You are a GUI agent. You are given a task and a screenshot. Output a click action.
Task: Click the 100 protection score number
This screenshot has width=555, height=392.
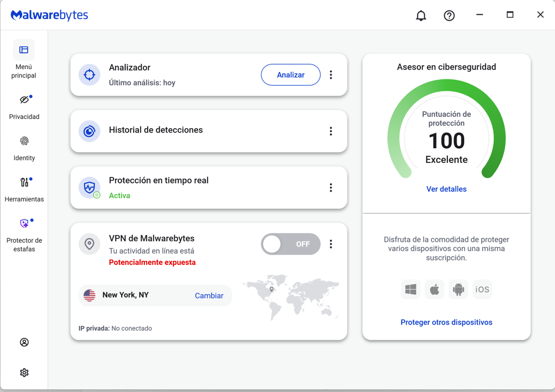pos(446,141)
